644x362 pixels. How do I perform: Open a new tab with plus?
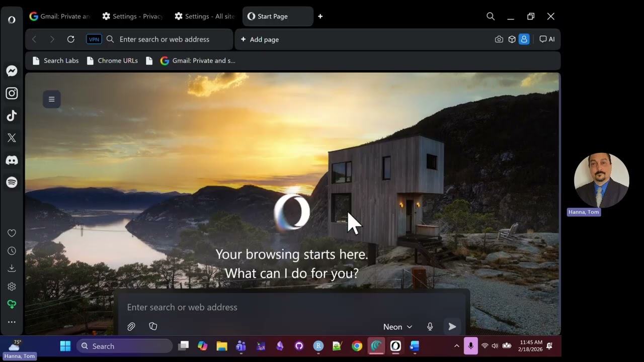pos(320,16)
